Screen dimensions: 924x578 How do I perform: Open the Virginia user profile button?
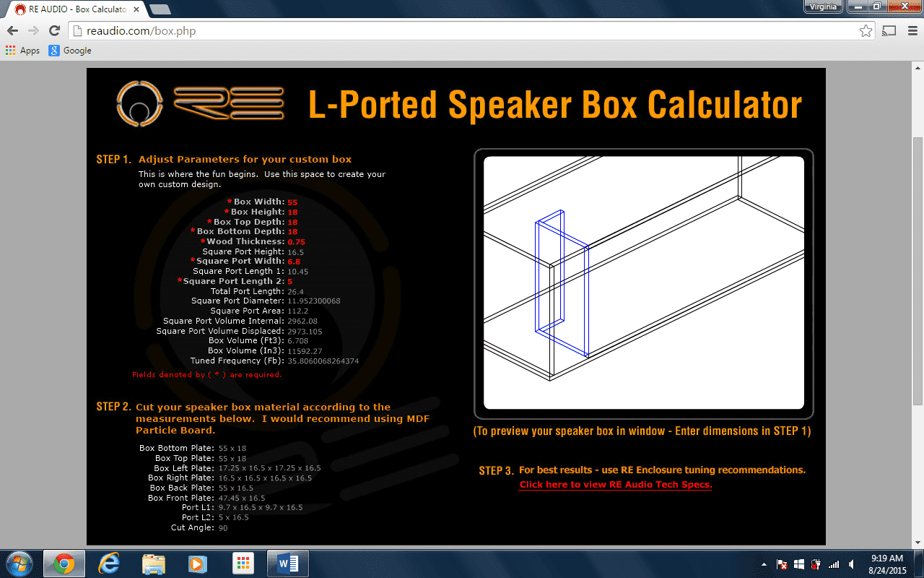point(823,7)
